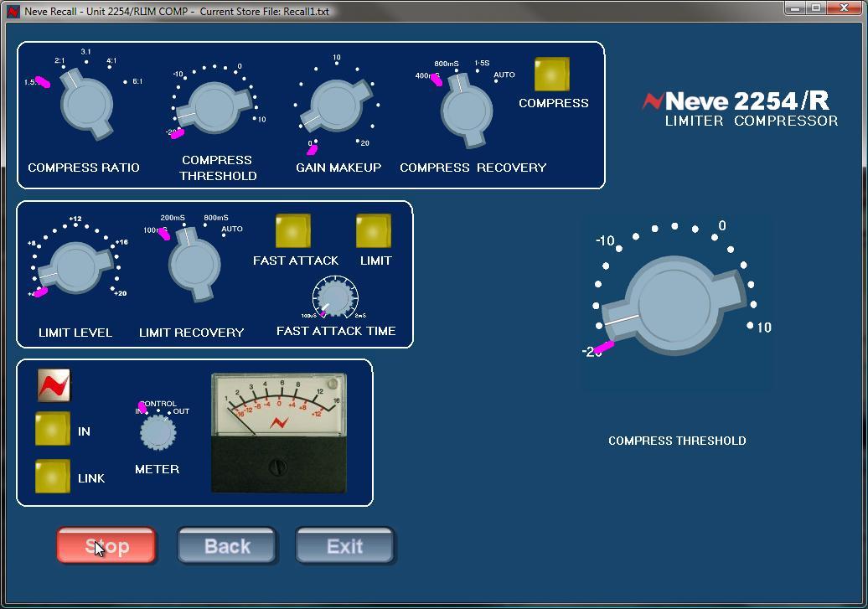Click the +20 label on Limit Level
868x609 pixels.
tap(120, 293)
